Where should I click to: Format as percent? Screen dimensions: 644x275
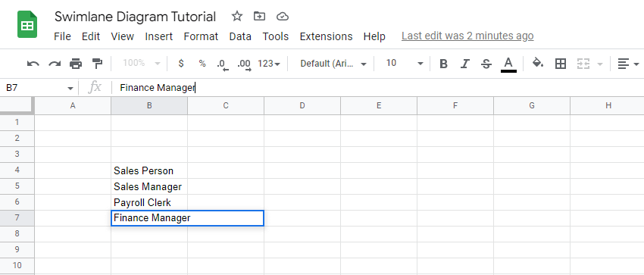202,64
